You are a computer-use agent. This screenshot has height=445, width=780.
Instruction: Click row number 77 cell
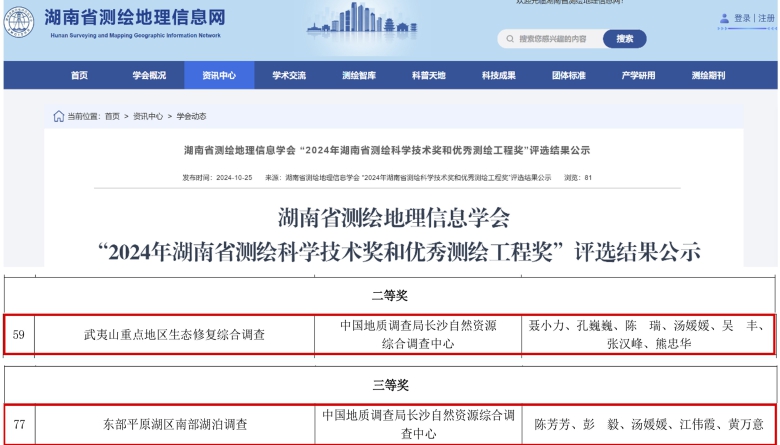click(x=19, y=424)
